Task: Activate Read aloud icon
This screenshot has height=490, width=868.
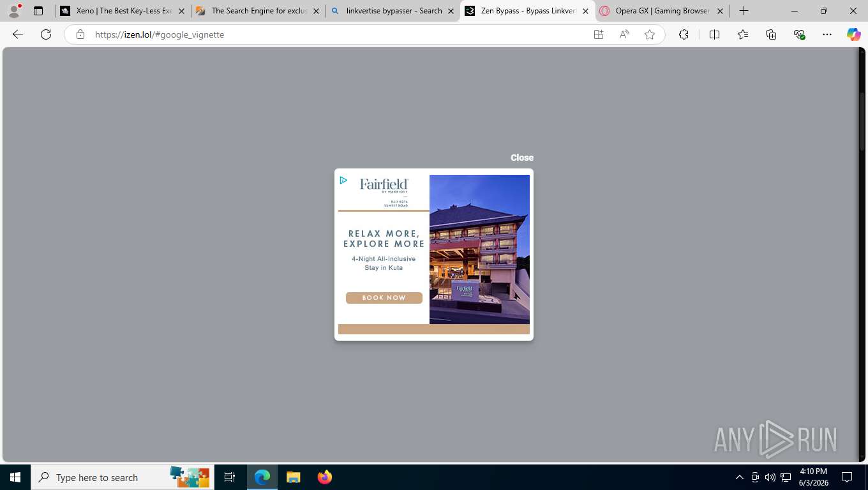Action: (x=624, y=34)
